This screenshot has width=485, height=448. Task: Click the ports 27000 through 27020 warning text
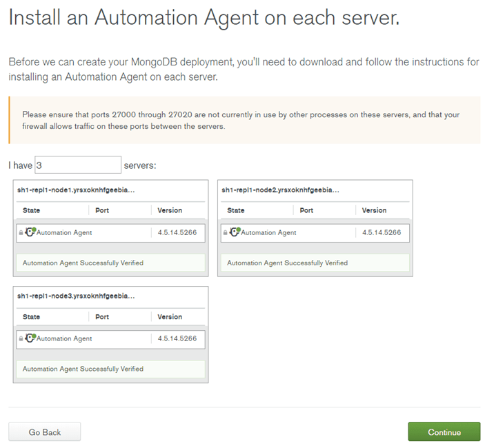(x=241, y=121)
